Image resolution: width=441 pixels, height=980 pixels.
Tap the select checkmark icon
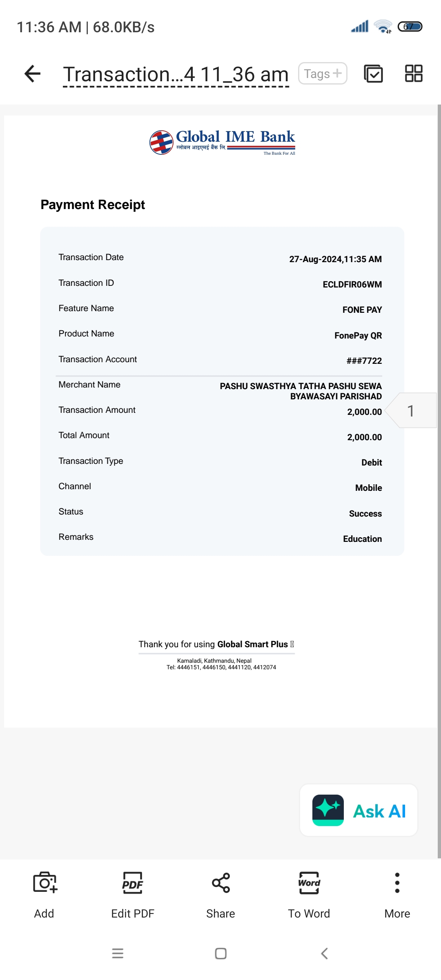point(373,74)
